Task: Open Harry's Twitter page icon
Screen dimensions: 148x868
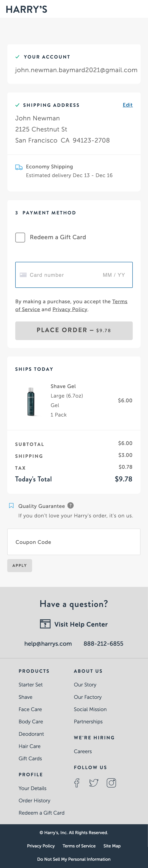Action: 94,782
